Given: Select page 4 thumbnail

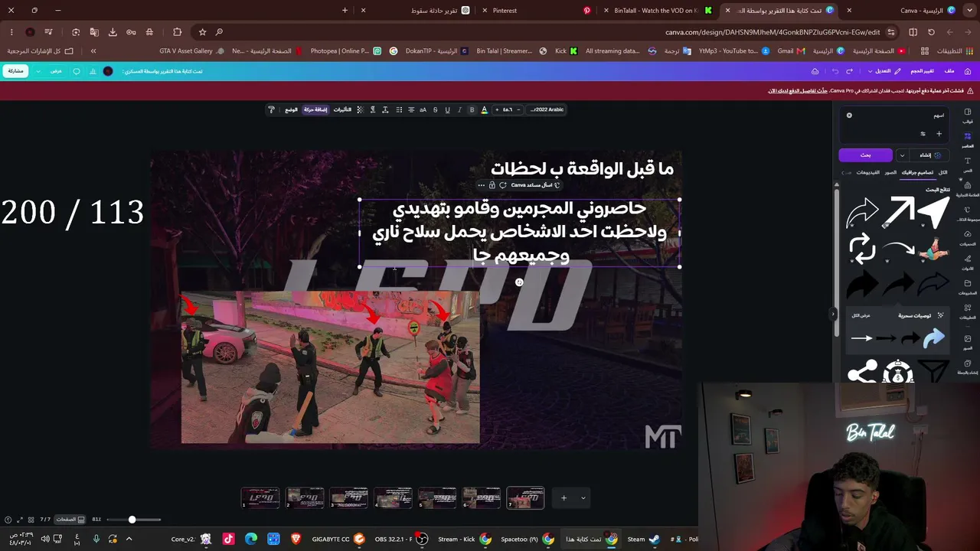Looking at the screenshot, I should coord(394,497).
